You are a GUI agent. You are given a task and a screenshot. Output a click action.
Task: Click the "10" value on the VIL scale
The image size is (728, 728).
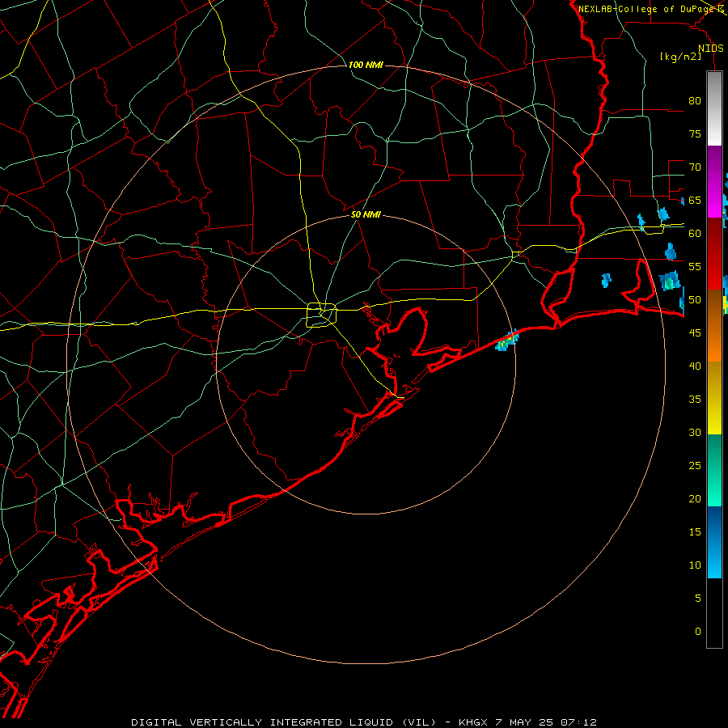[x=695, y=565]
